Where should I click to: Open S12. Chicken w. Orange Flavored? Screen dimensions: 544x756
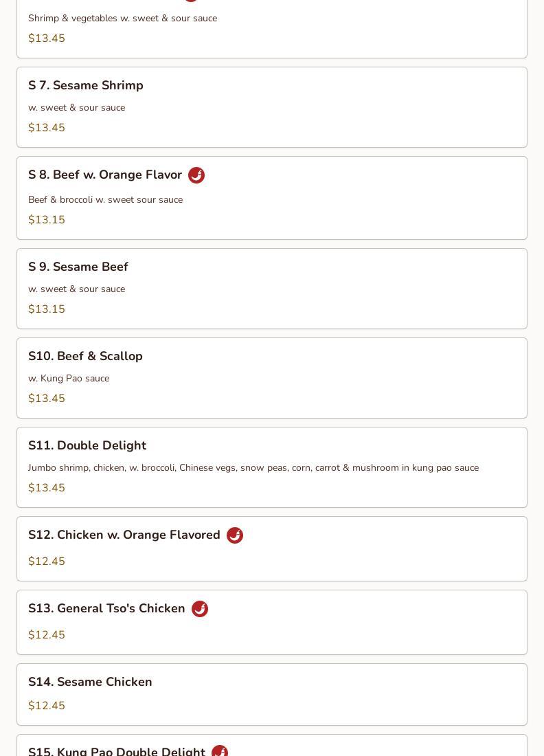[x=124, y=535]
